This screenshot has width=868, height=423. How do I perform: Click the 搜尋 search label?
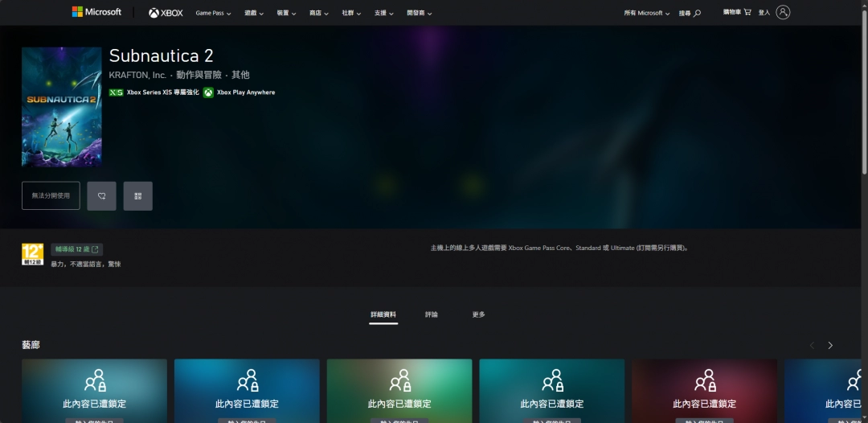685,14
